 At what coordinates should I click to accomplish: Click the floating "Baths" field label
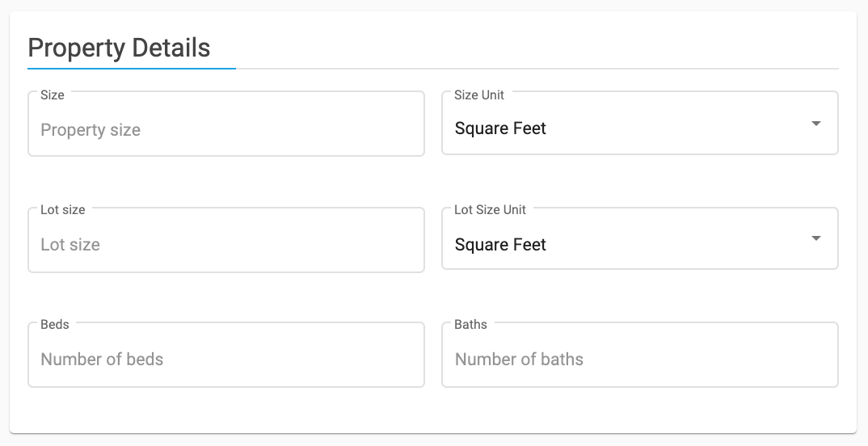coord(470,325)
